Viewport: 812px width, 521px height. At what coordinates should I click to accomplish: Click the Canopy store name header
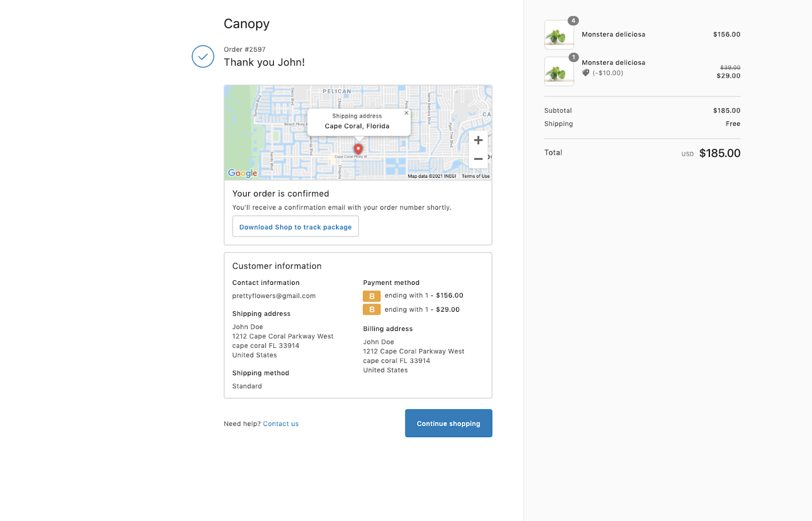[247, 24]
